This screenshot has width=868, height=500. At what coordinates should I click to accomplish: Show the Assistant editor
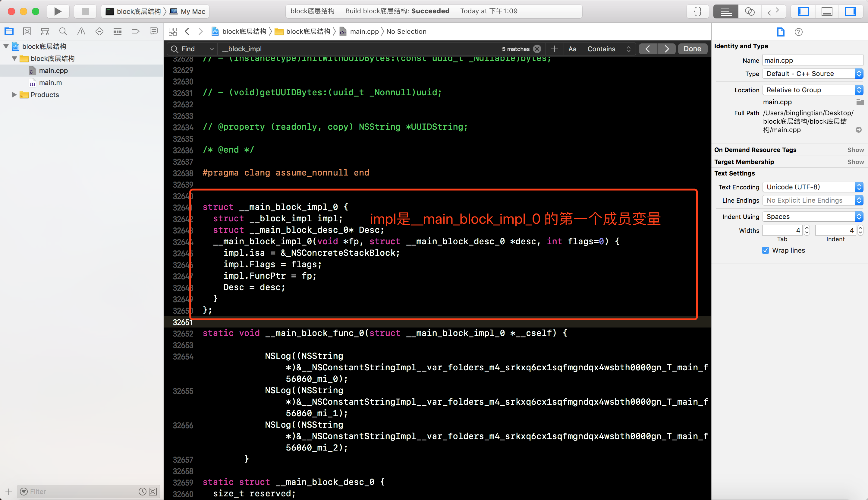[749, 11]
